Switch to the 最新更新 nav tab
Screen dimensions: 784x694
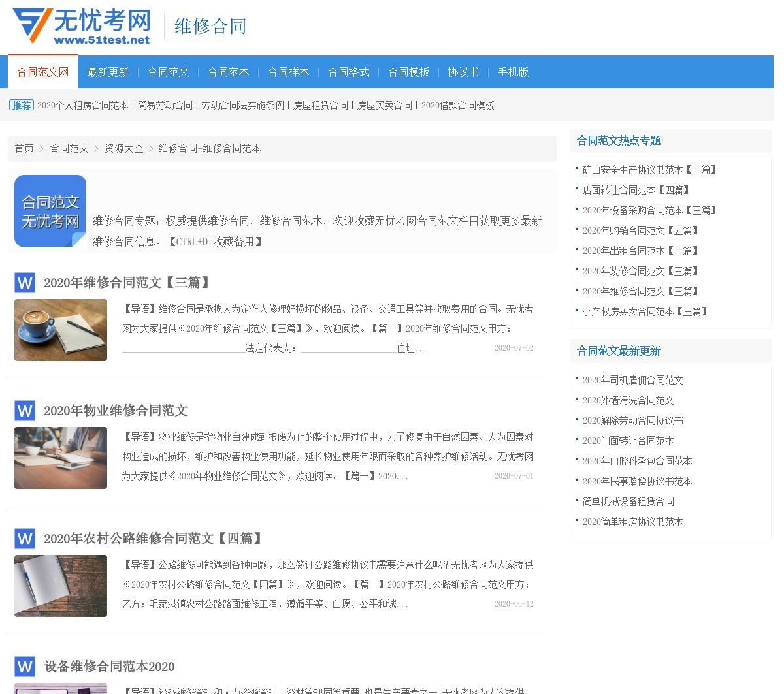pos(108,72)
